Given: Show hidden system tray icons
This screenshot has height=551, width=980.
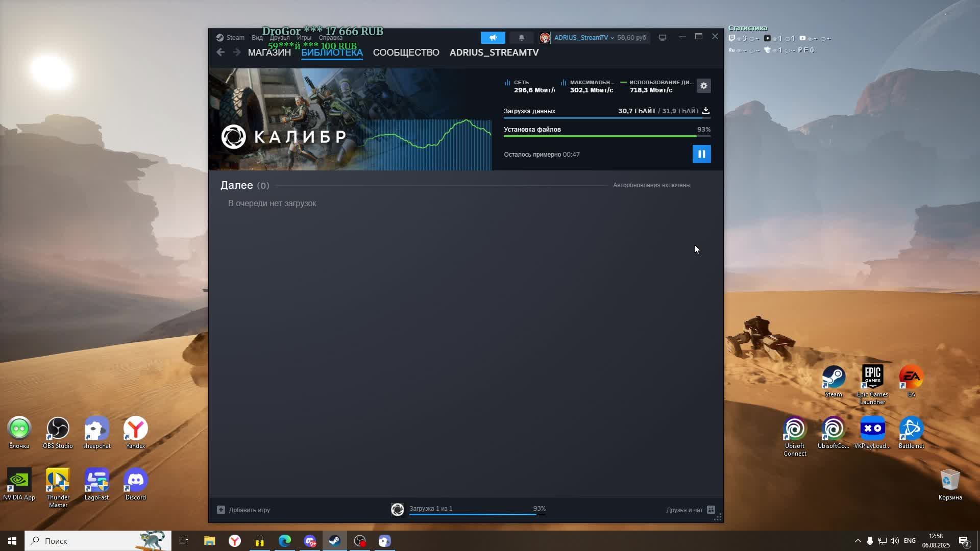Looking at the screenshot, I should coord(857,541).
